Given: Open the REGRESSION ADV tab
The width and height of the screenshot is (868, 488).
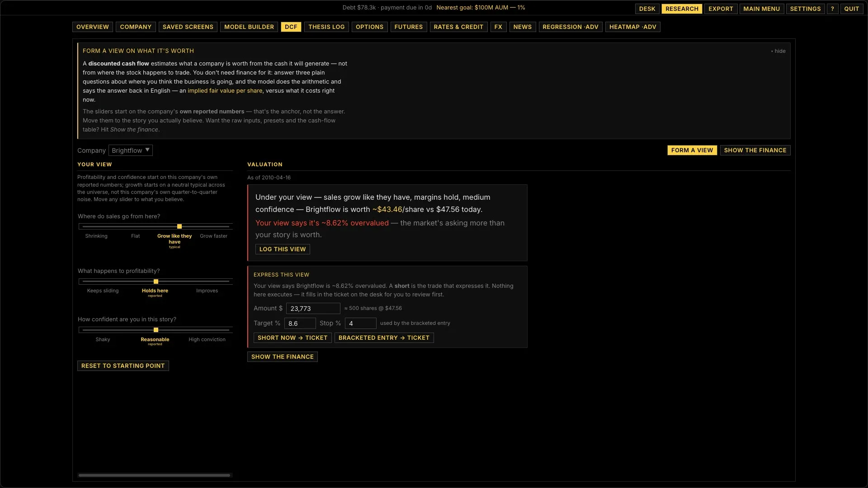Looking at the screenshot, I should click(571, 27).
